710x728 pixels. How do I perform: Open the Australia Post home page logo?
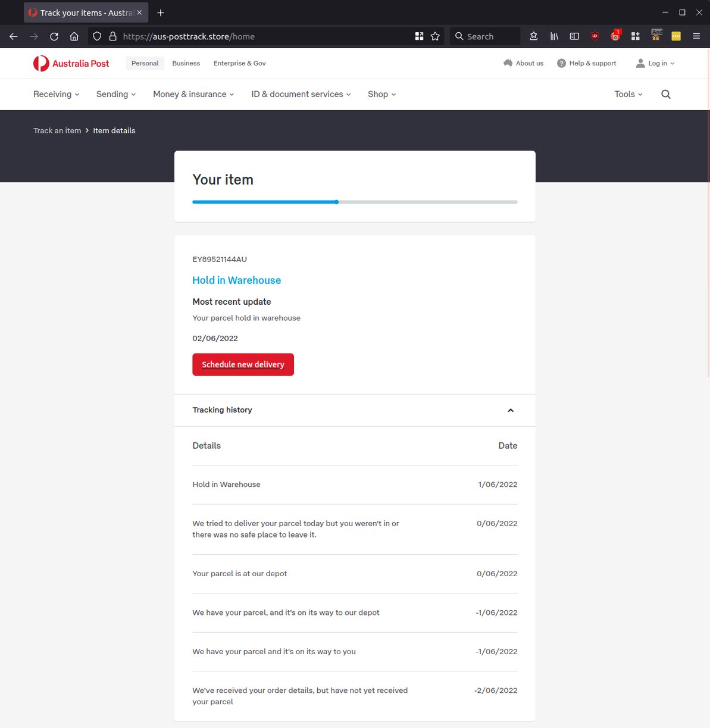tap(71, 63)
